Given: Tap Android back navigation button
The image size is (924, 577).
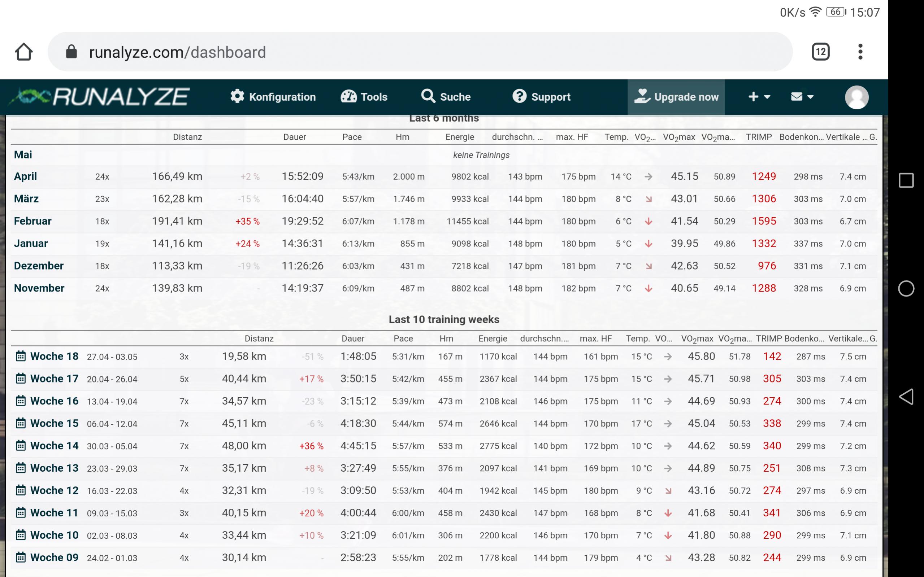Looking at the screenshot, I should pyautogui.click(x=906, y=397).
